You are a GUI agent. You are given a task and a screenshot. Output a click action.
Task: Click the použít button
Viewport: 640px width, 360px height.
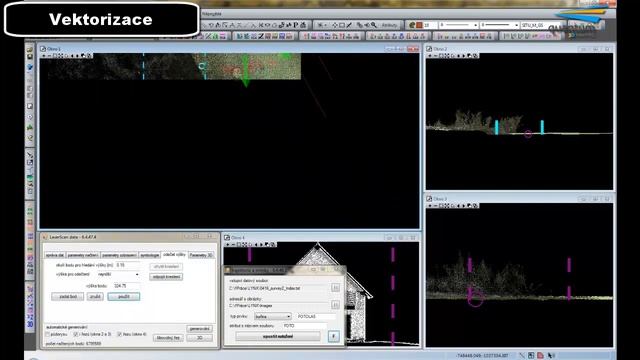(124, 297)
